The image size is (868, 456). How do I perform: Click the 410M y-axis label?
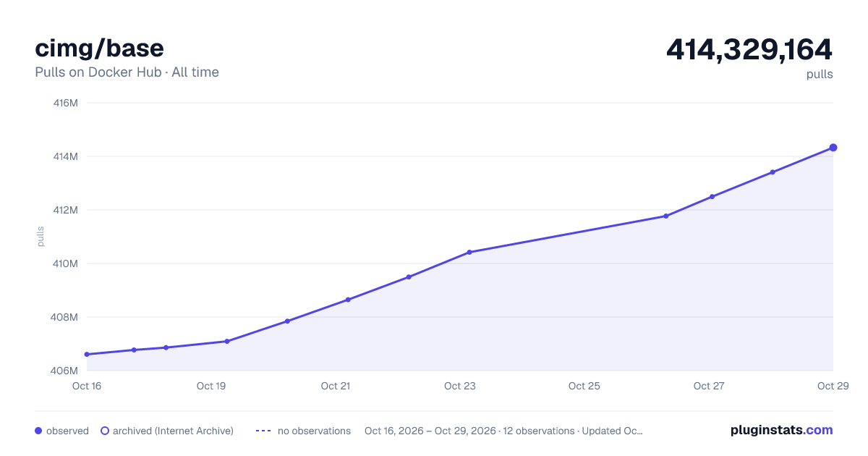[x=66, y=263]
